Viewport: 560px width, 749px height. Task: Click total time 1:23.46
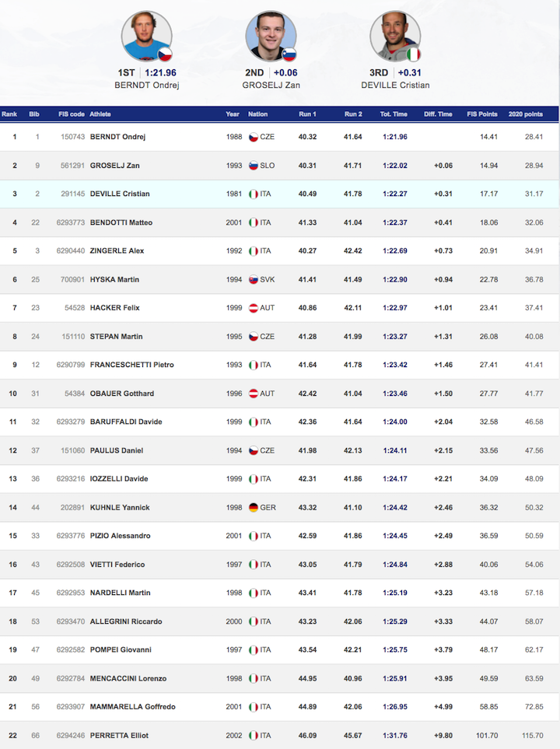click(395, 394)
